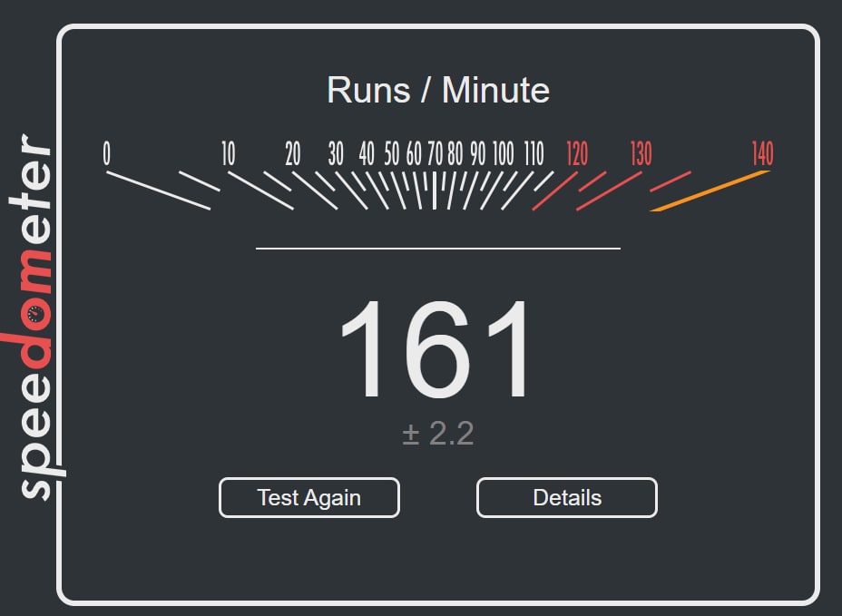This screenshot has height=616, width=842.
Task: Click the red 120 gauge label
Action: 577,153
